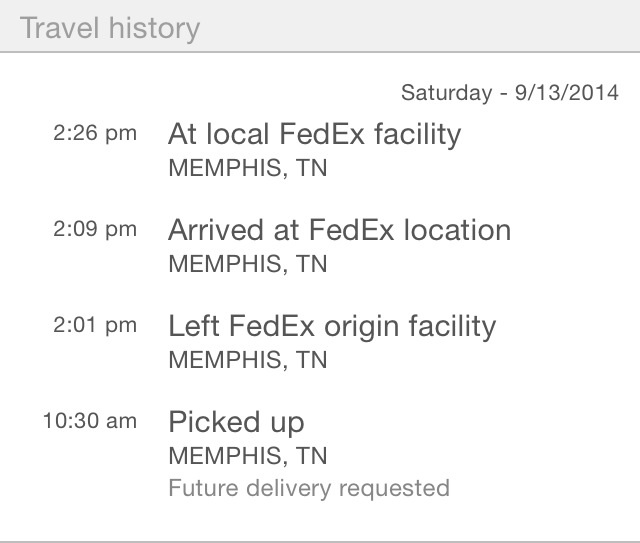640x543 pixels.
Task: Select the 2:09 pm timestamp
Action: [x=95, y=229]
